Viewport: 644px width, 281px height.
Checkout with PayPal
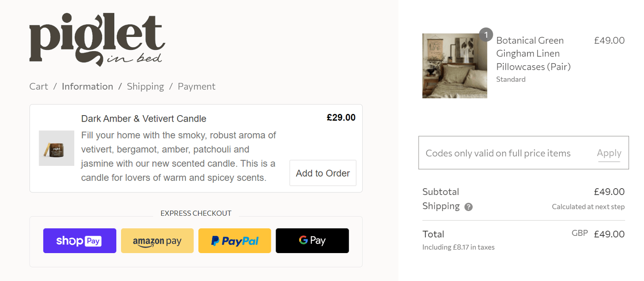coord(234,241)
